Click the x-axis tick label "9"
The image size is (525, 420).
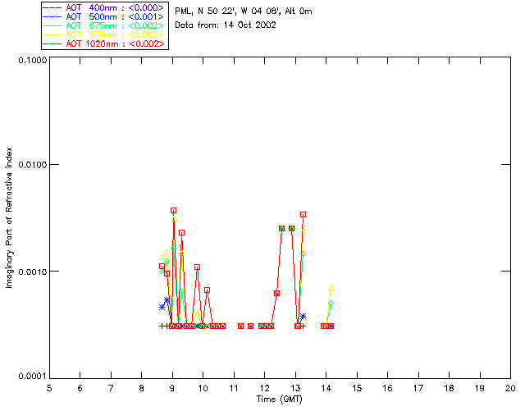(x=172, y=388)
